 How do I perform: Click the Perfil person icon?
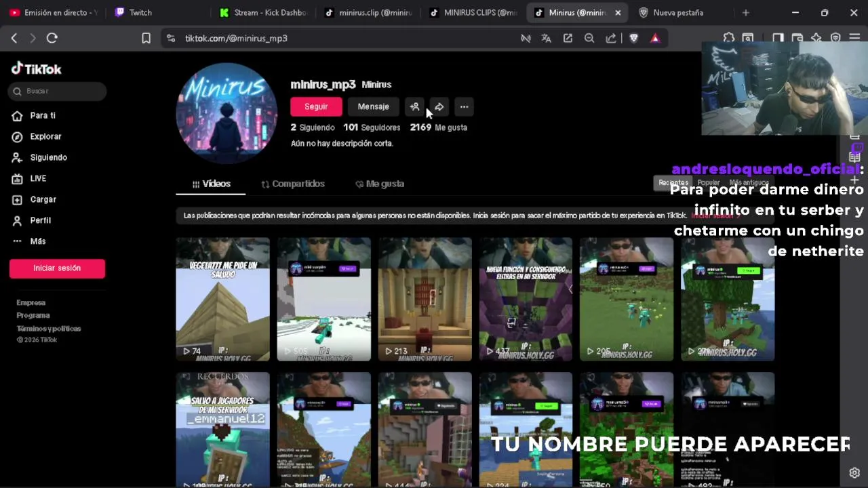17,221
